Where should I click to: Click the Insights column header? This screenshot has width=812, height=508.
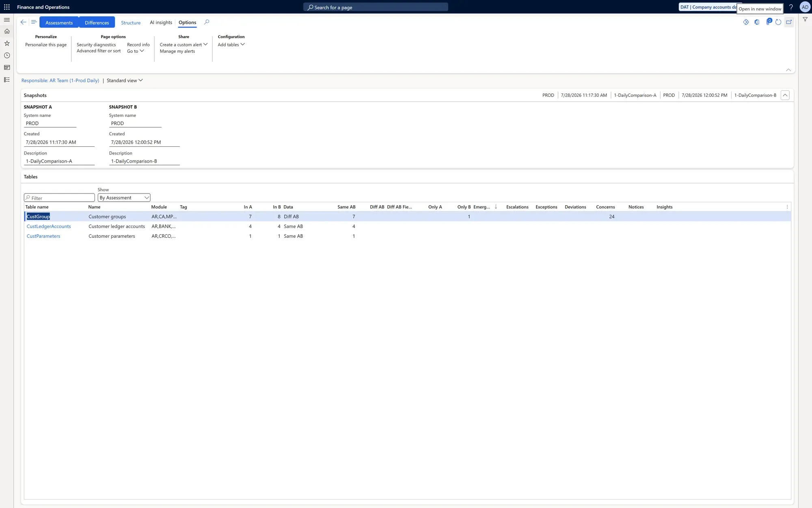coord(664,207)
